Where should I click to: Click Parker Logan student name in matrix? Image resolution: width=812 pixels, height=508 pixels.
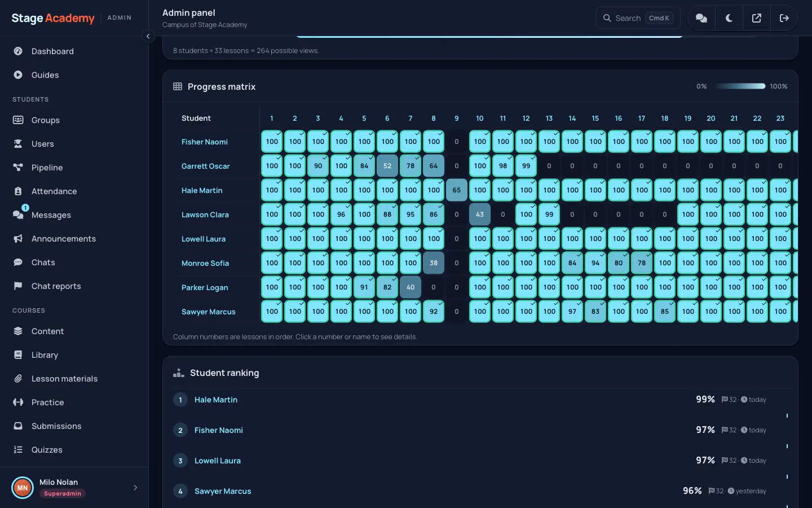click(x=205, y=288)
